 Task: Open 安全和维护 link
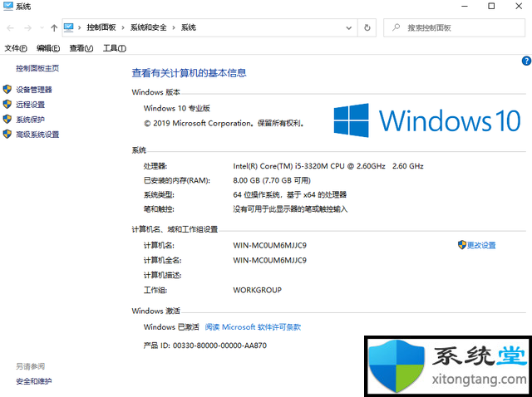point(34,381)
